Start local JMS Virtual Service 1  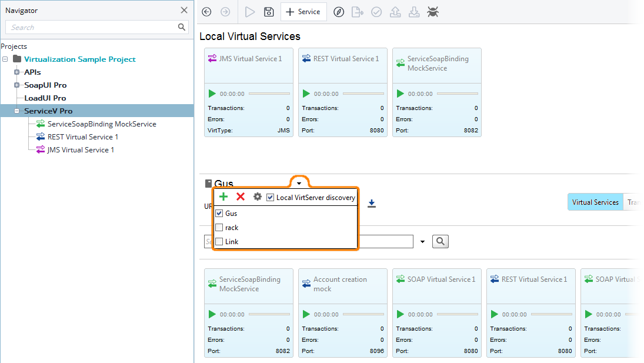pyautogui.click(x=212, y=94)
